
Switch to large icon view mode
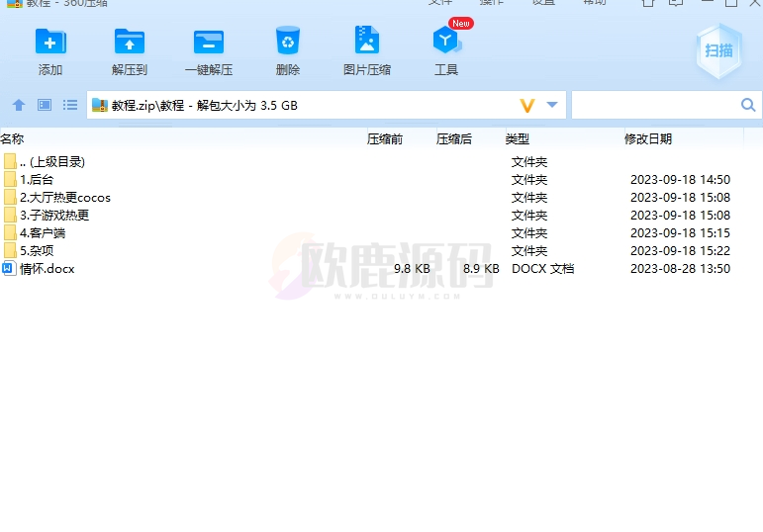coord(45,105)
